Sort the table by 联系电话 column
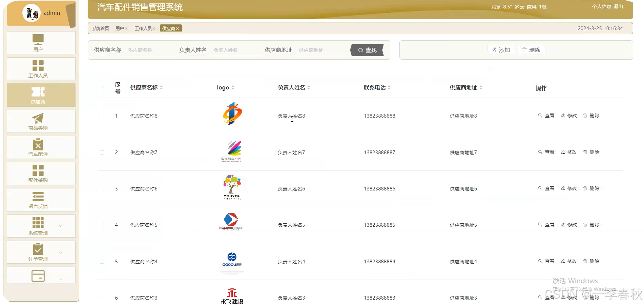The height and width of the screenshot is (305, 644). pyautogui.click(x=390, y=87)
